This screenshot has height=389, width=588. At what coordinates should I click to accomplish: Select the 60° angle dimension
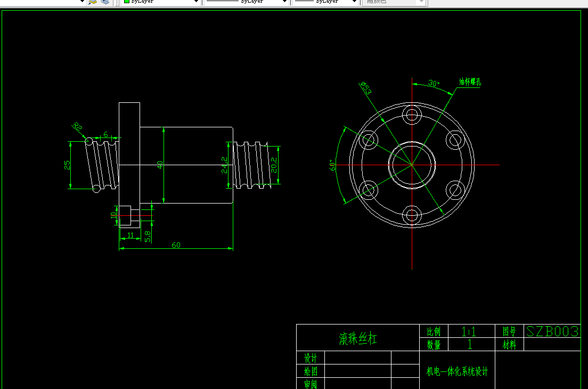click(333, 165)
